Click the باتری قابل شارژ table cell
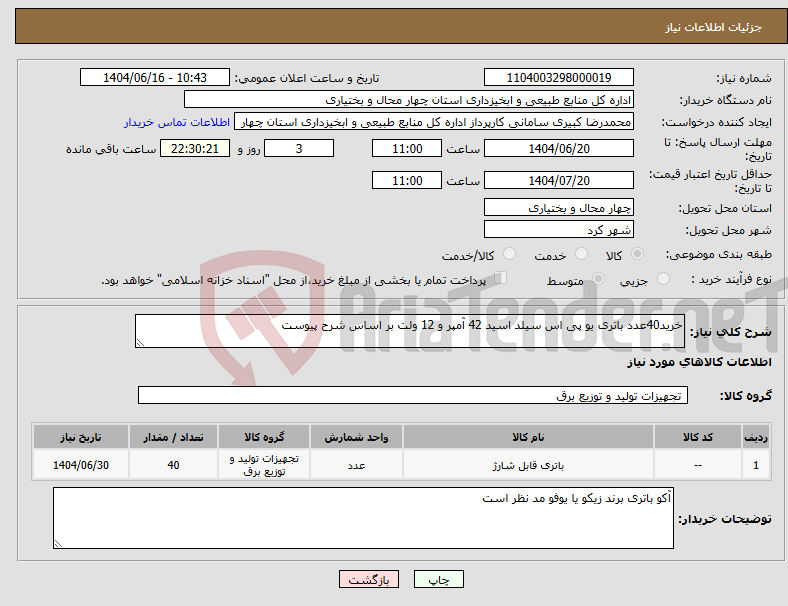788x606 pixels. pos(528,465)
